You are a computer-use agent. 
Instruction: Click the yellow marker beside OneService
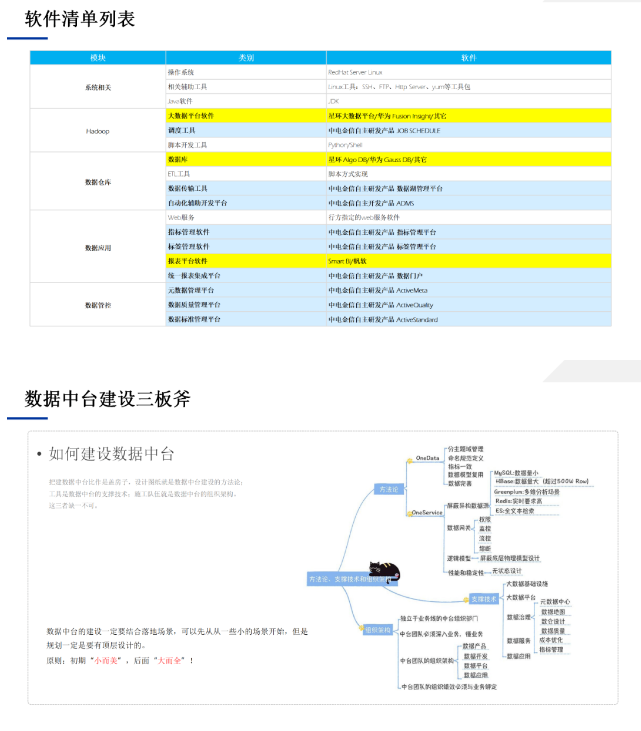[409, 513]
